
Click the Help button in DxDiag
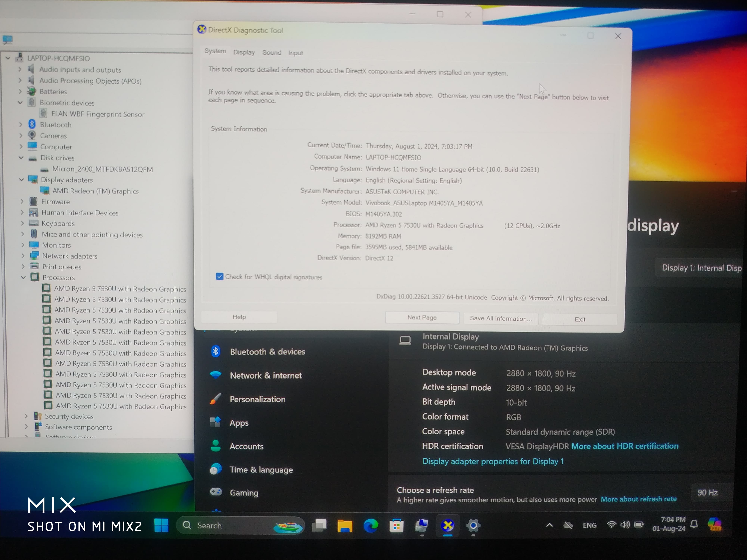pyautogui.click(x=239, y=317)
